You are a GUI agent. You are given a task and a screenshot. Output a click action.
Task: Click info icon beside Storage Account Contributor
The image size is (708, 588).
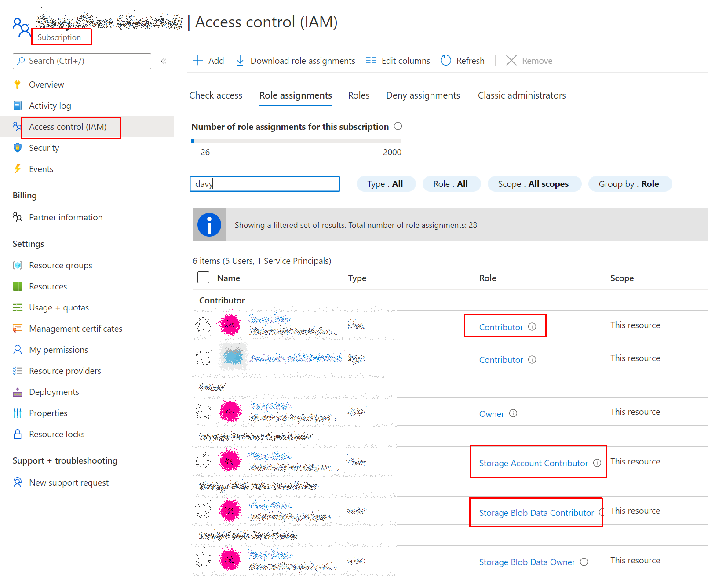(x=597, y=463)
